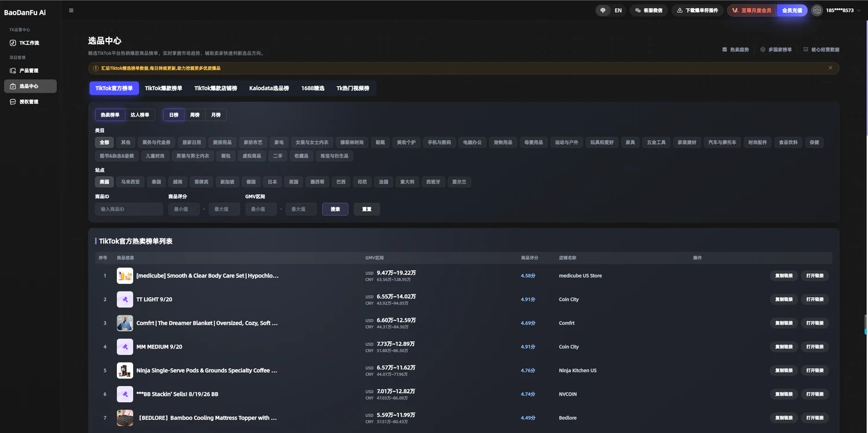Viewport: 868px width, 433px height.
Task: Dismiss the yellow notice banner
Action: [x=830, y=68]
